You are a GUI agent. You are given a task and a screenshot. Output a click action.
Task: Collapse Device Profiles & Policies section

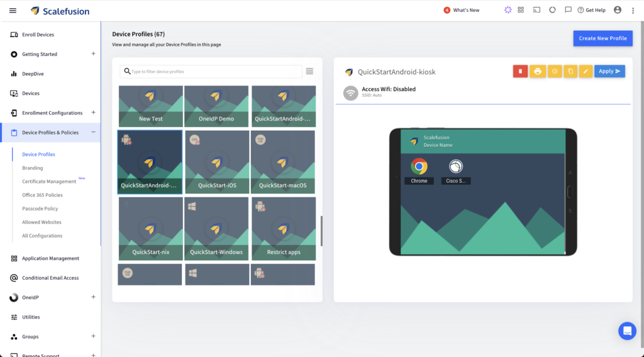click(93, 132)
